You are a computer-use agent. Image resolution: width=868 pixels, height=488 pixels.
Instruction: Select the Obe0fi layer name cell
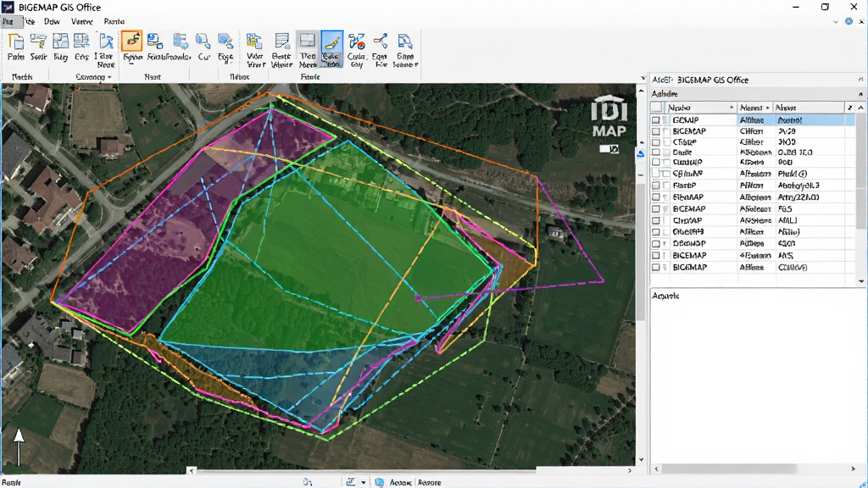[688, 232]
